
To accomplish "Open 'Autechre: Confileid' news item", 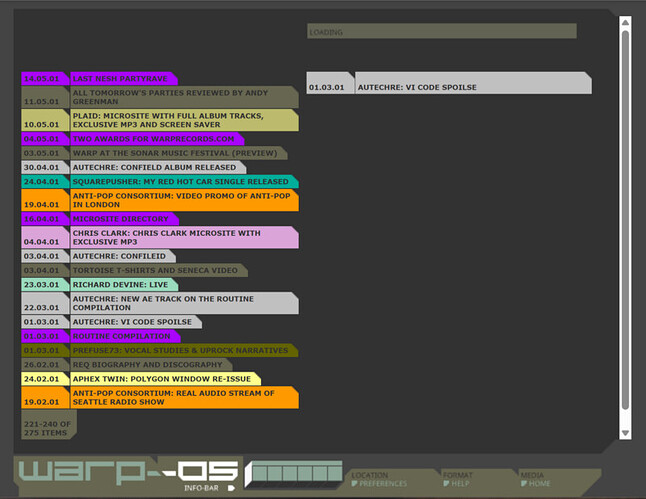I will tap(123, 256).
